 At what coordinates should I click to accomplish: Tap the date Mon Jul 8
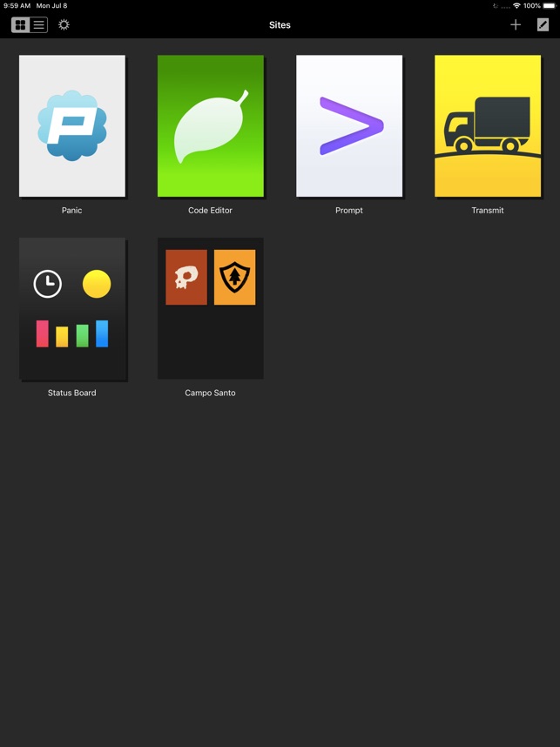(52, 6)
